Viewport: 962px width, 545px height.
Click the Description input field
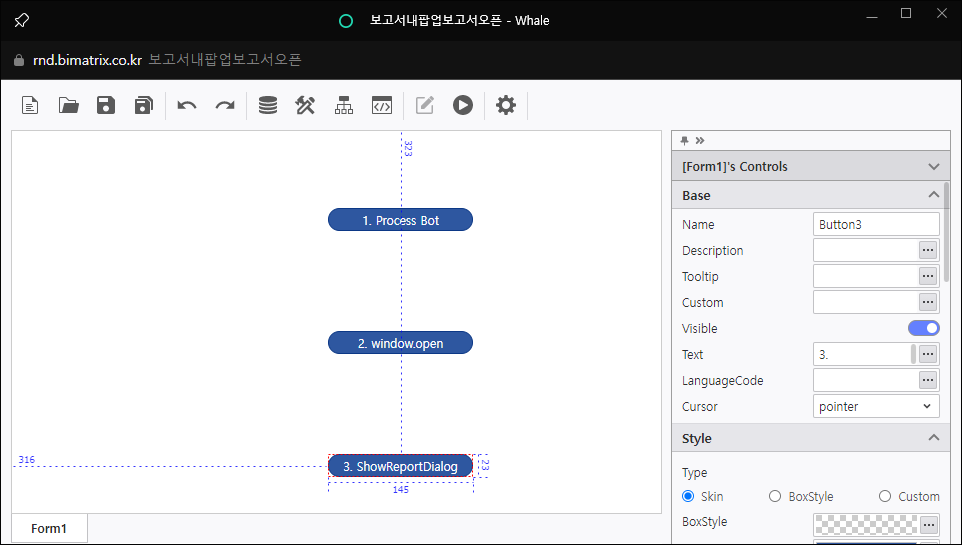pos(866,250)
